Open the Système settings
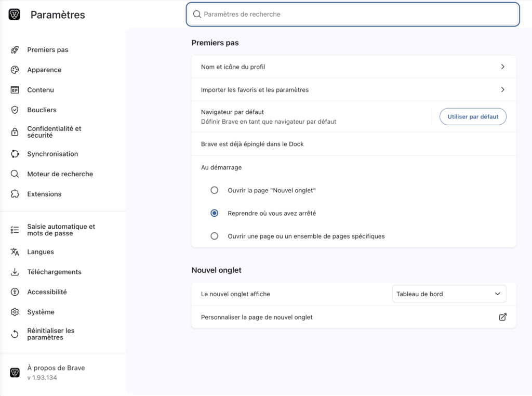Viewport: 532px width, 396px height. coord(41,312)
